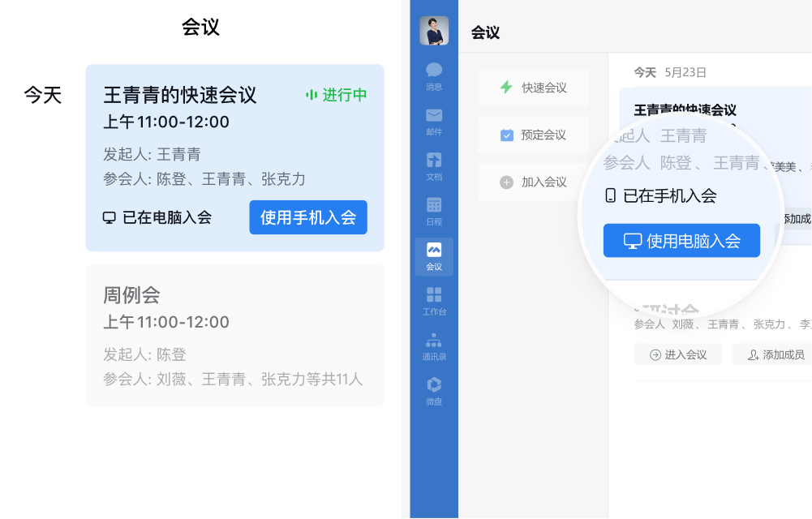Screen dimensions: 812x519
Task: Open Workbench (工作台) in the sidebar
Action: point(434,301)
